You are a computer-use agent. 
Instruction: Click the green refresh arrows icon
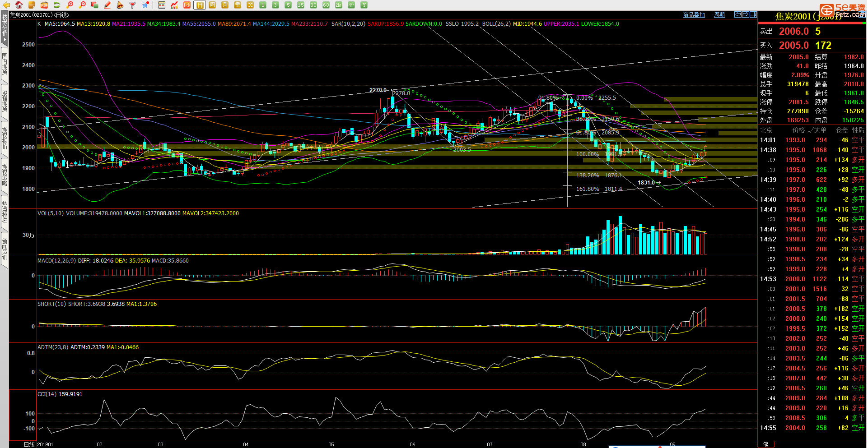57,5
